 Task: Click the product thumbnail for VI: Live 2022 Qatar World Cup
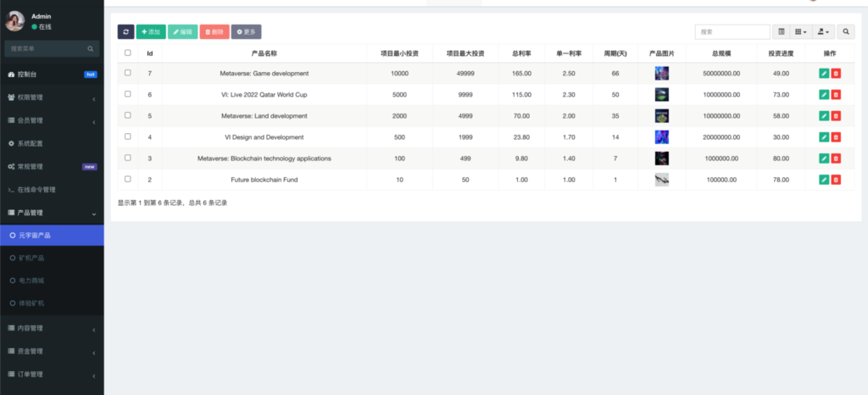pyautogui.click(x=662, y=95)
